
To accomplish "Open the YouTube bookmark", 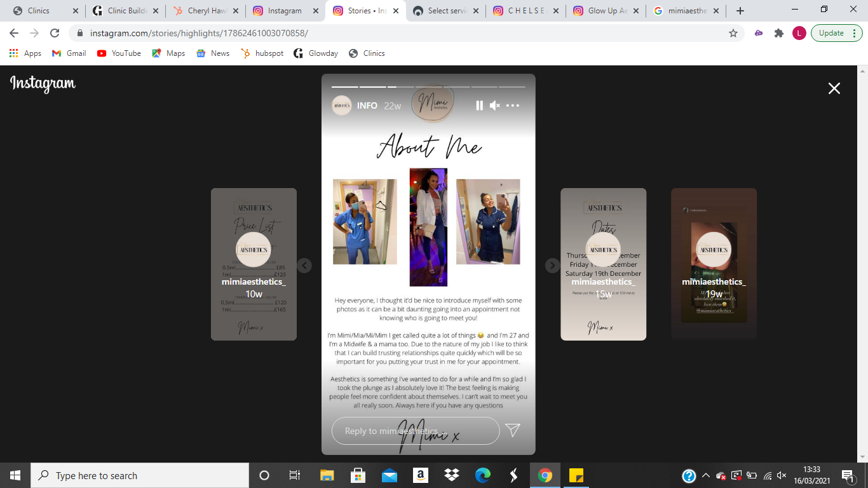I will coord(119,53).
